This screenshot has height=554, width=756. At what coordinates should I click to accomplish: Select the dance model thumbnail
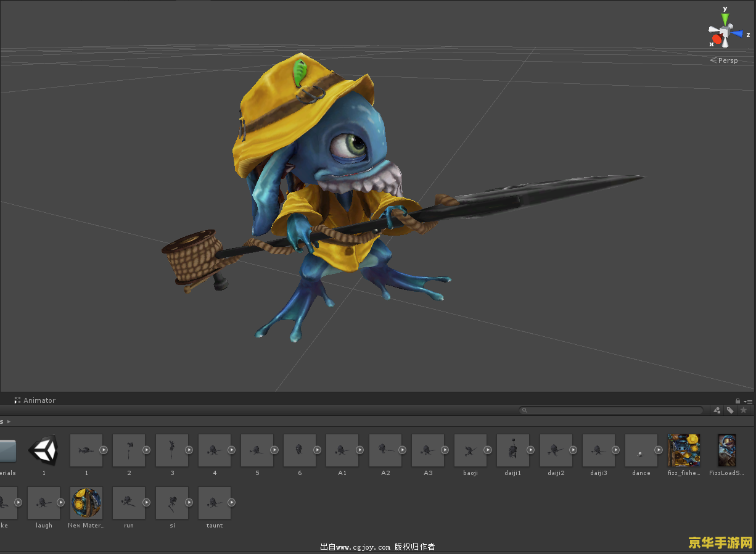tap(641, 450)
